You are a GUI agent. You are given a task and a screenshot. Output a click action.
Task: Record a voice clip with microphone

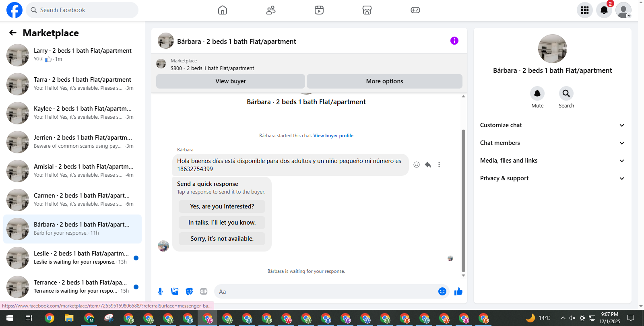tap(160, 291)
